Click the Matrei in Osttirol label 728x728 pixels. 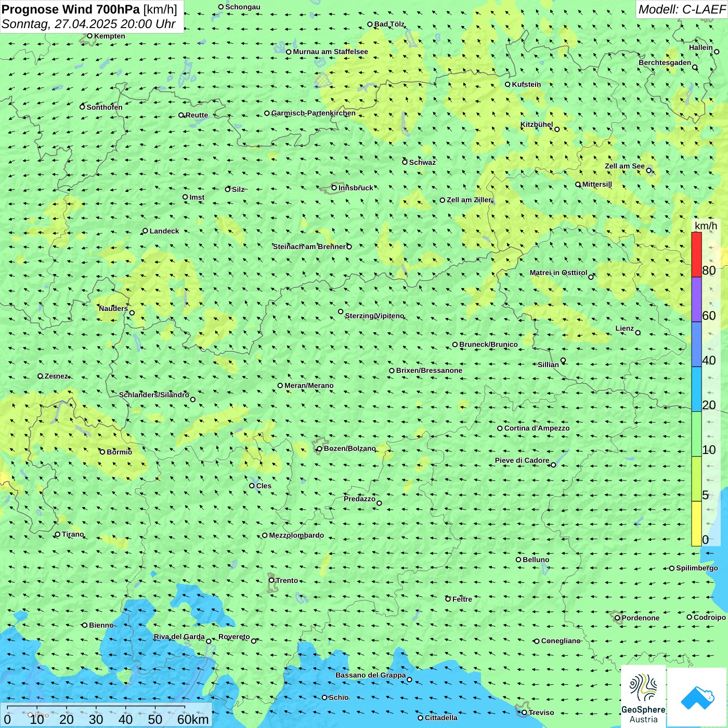558,272
